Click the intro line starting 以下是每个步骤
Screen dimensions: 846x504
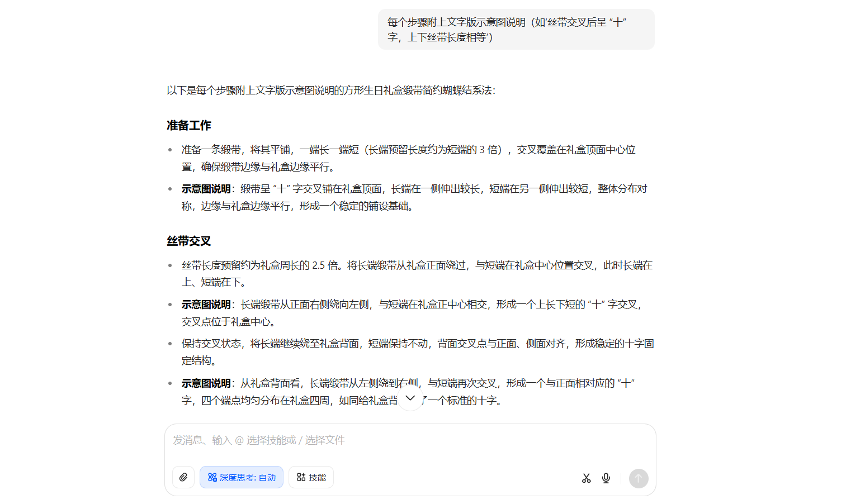(x=331, y=91)
